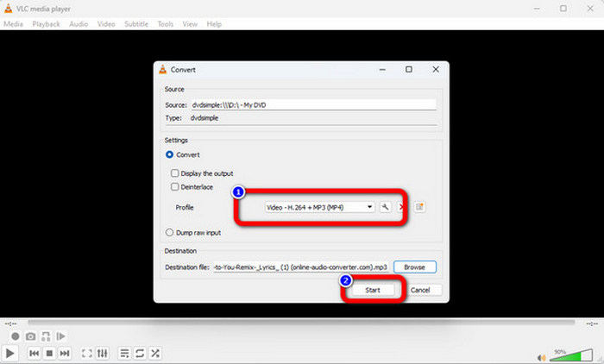Enable the Deinterlace checkbox
Image resolution: width=604 pixels, height=364 pixels.
(174, 186)
